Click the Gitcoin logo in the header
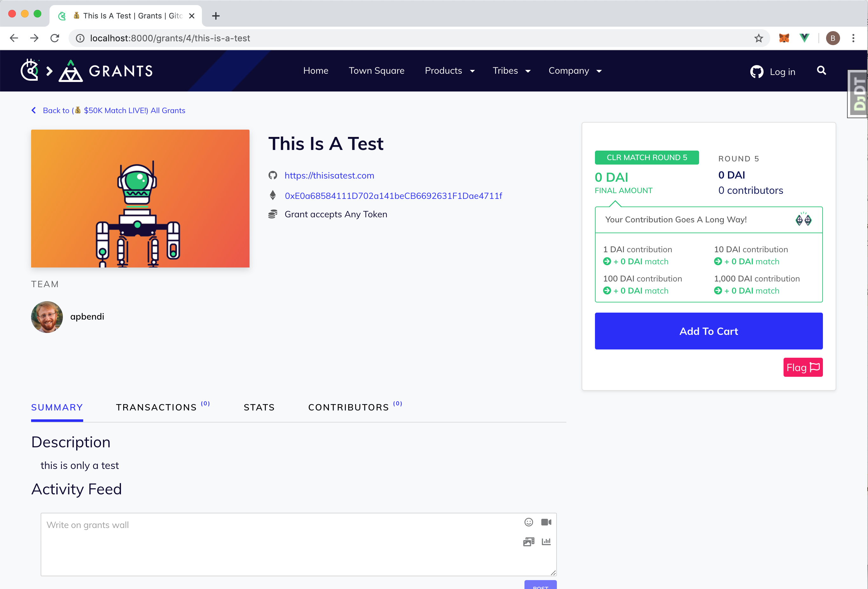Image resolution: width=868 pixels, height=589 pixels. (30, 70)
